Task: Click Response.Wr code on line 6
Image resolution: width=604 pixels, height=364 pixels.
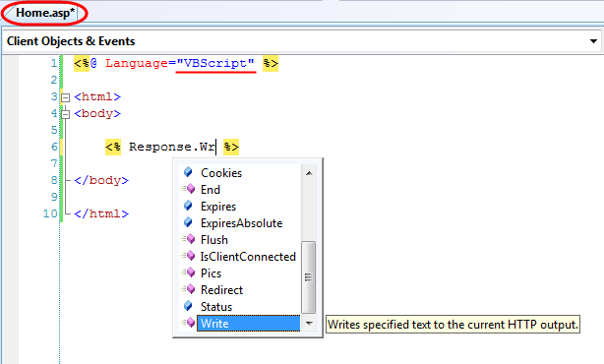Action: pos(172,147)
